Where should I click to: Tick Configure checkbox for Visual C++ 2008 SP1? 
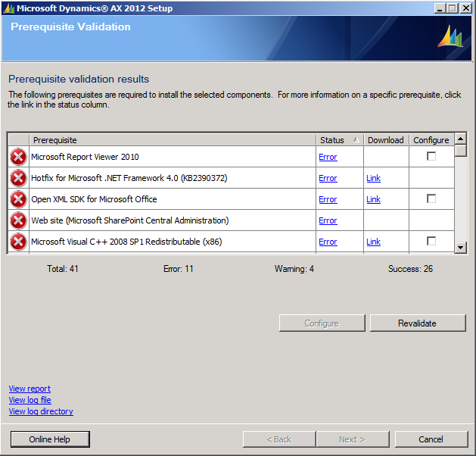point(431,241)
